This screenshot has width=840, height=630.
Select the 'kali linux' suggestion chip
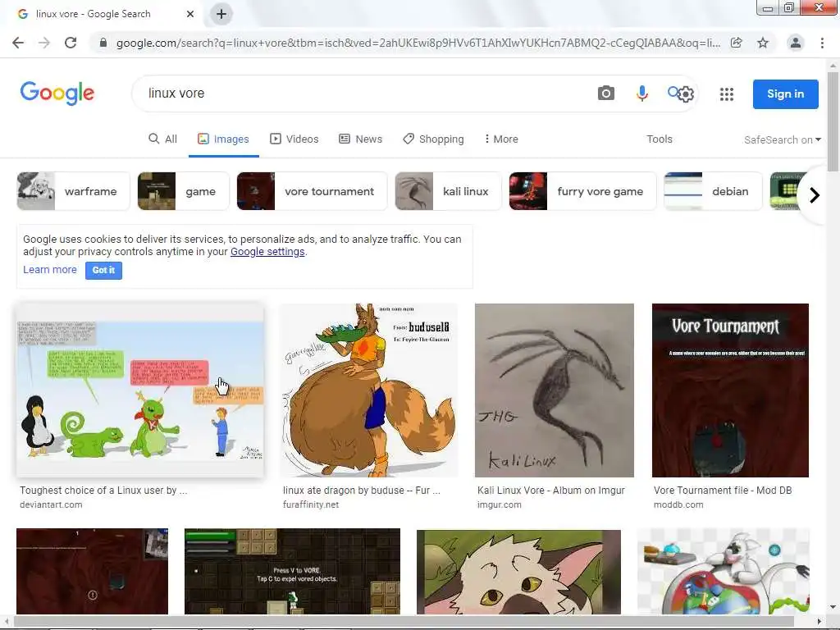449,191
